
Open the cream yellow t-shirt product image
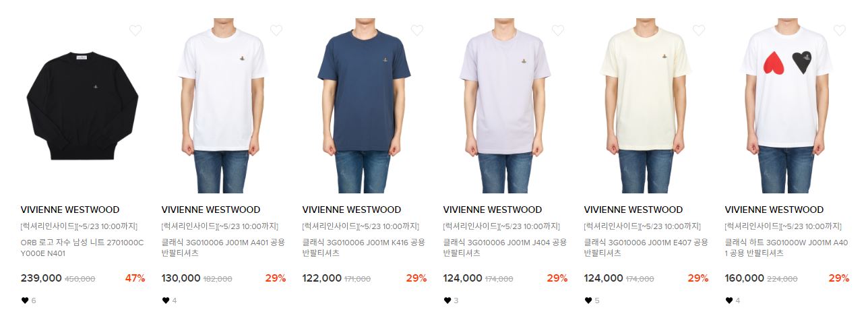coord(646,106)
